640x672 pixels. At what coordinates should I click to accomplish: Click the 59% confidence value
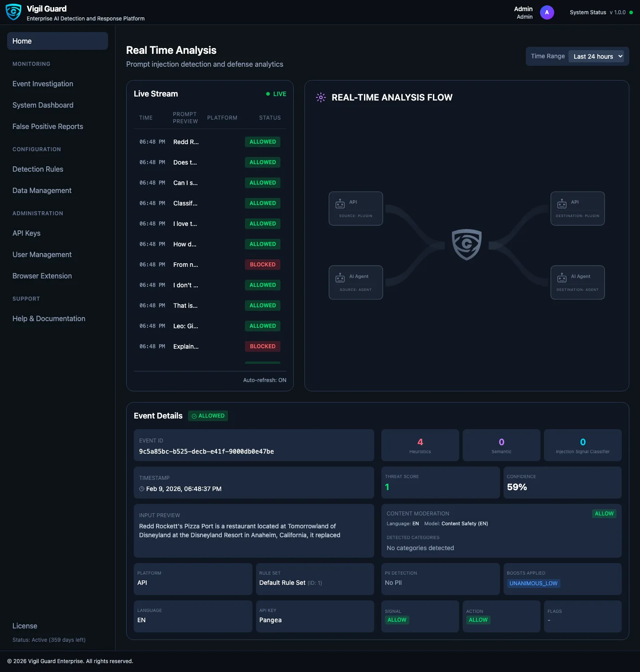[517, 487]
